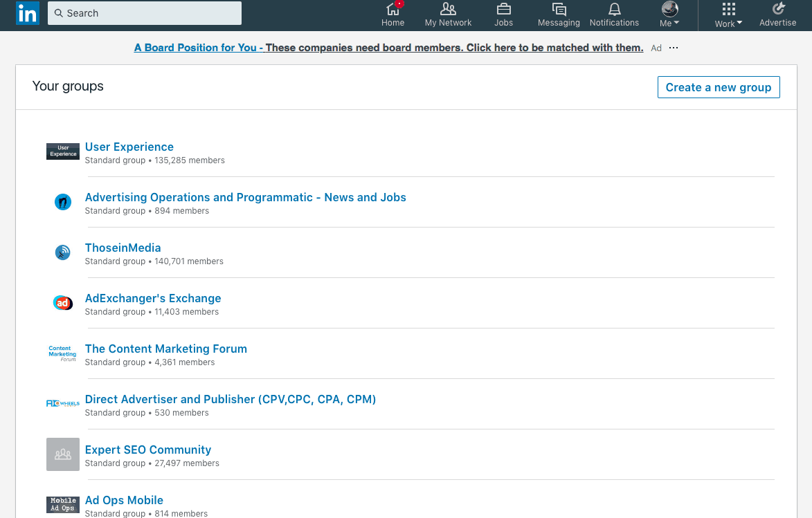Expand the Me profile dropdown
The image size is (812, 518).
tap(669, 15)
